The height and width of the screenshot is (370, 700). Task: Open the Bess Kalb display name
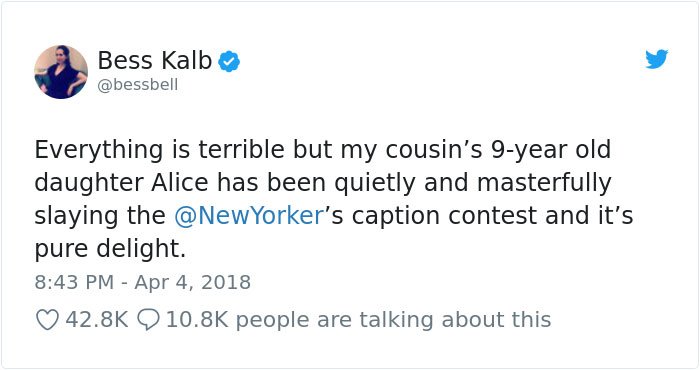(x=154, y=60)
